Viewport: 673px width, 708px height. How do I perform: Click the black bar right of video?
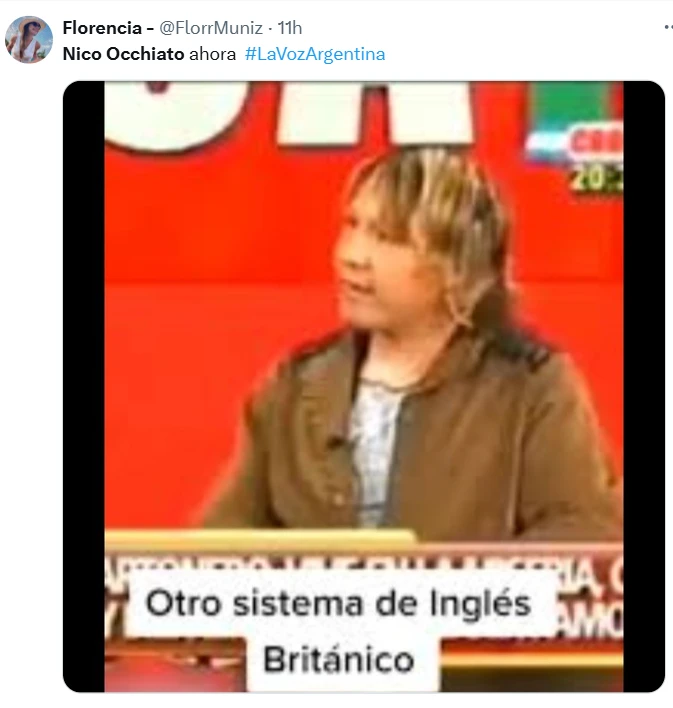[x=644, y=387]
